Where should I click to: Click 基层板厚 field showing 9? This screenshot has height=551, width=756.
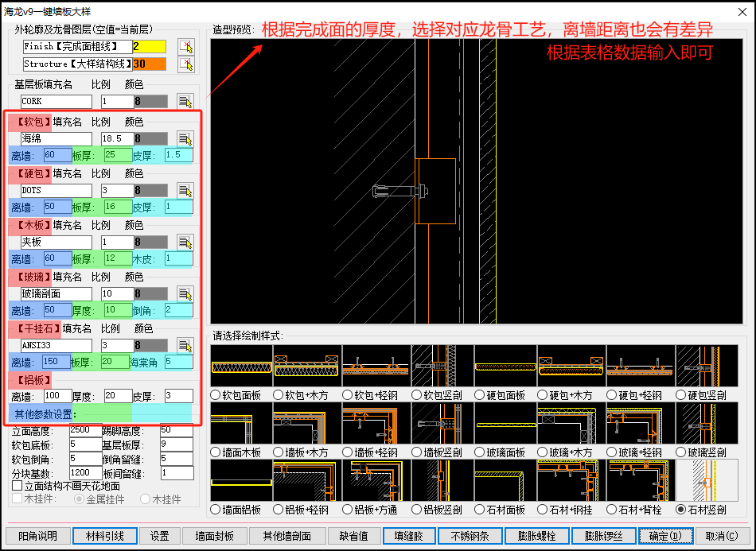click(x=177, y=444)
